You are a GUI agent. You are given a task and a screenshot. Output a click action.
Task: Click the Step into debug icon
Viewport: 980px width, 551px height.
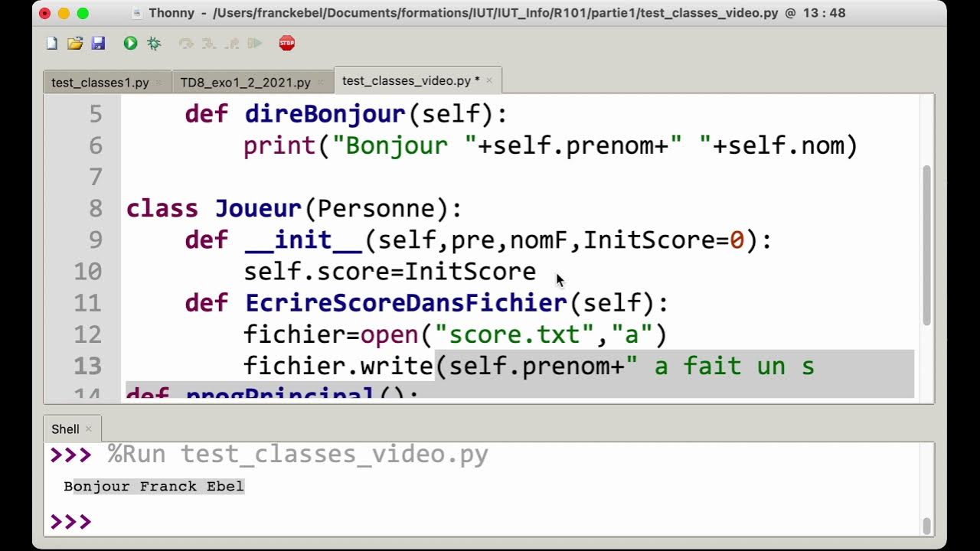click(x=209, y=44)
